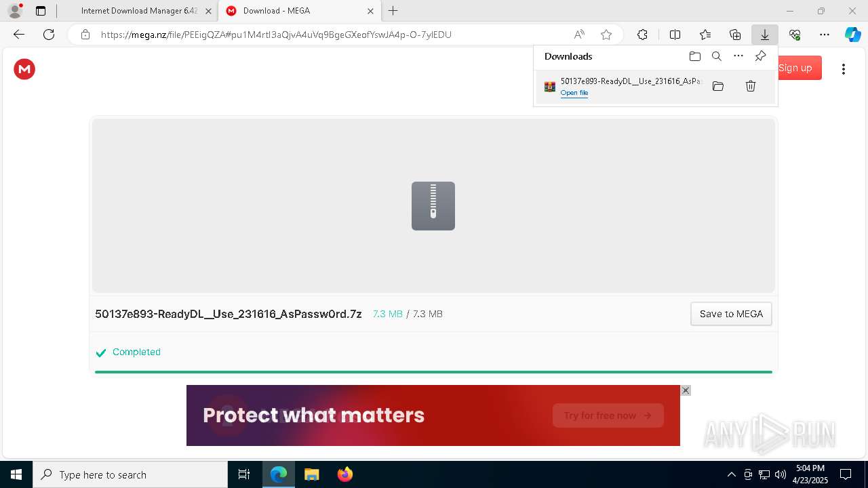Open the notification center
This screenshot has height=488, width=868.
(x=846, y=474)
